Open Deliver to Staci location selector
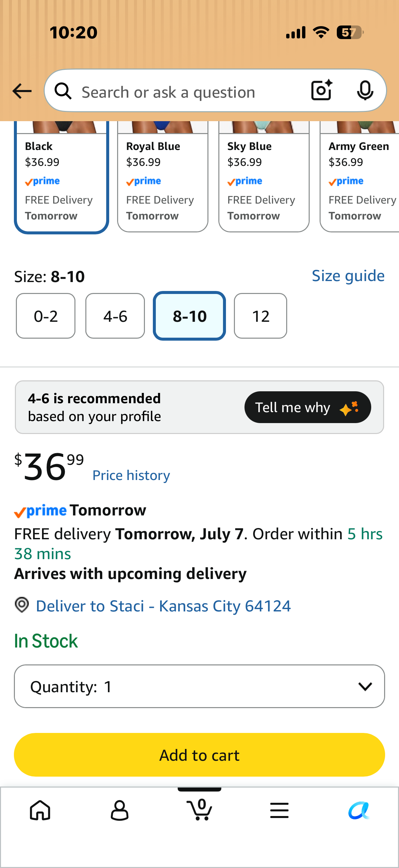The height and width of the screenshot is (868, 399). click(x=163, y=606)
